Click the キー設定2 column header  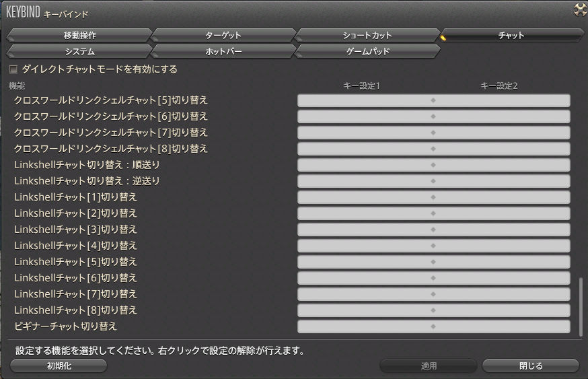[x=499, y=86]
